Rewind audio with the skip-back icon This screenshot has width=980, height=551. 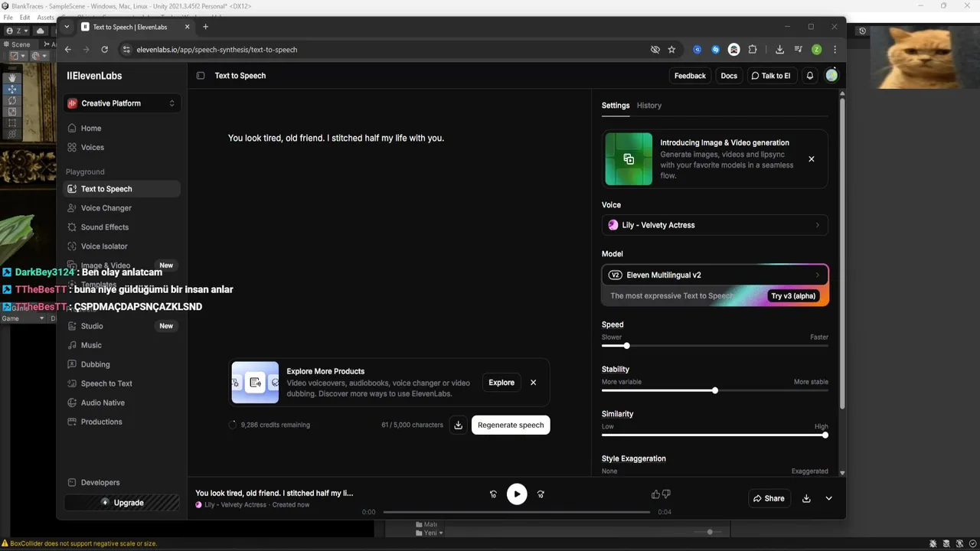[x=493, y=494]
